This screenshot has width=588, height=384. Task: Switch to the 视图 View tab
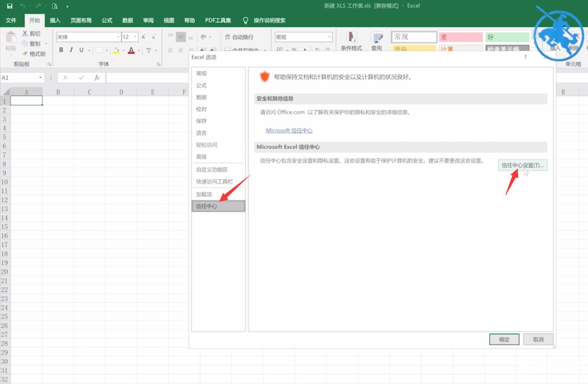click(x=169, y=20)
